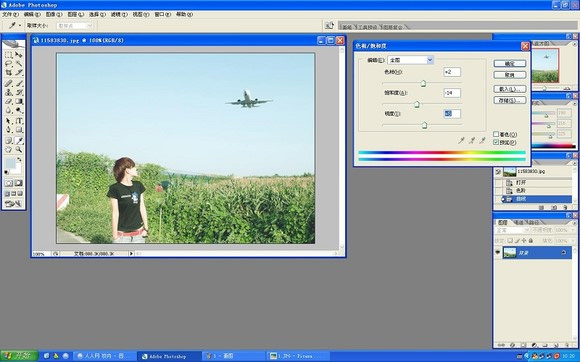Switch to the 路径 paths tab

(x=533, y=223)
